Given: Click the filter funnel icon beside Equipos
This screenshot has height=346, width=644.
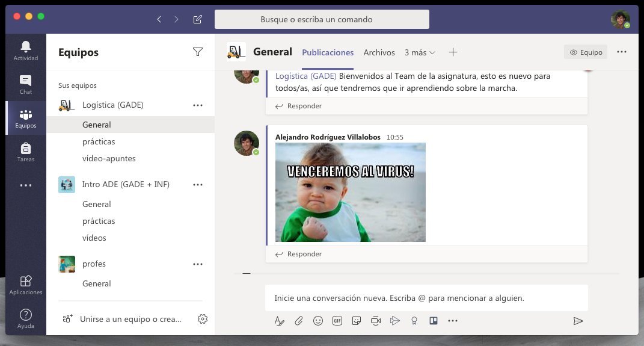Looking at the screenshot, I should [x=198, y=52].
